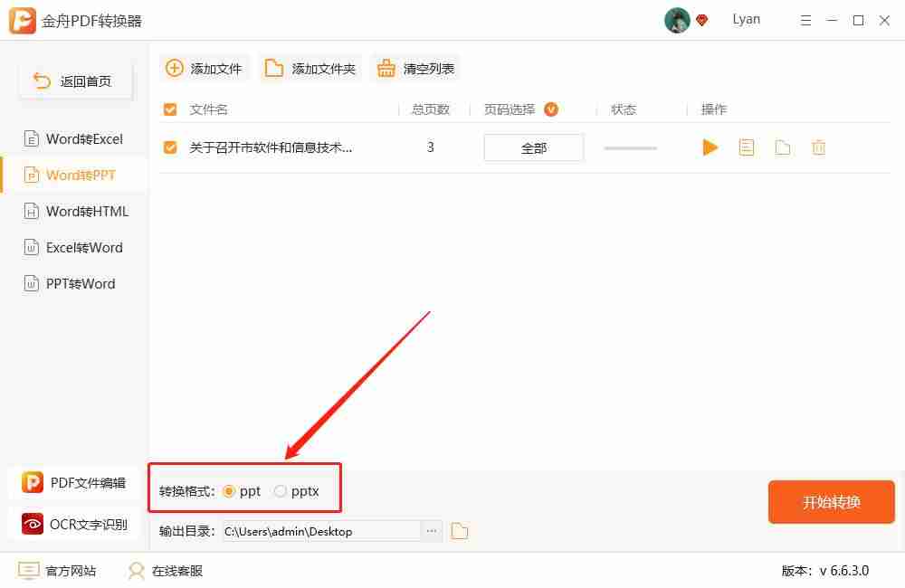Click the file row status progress bar
This screenshot has height=588, width=905.
pos(630,148)
